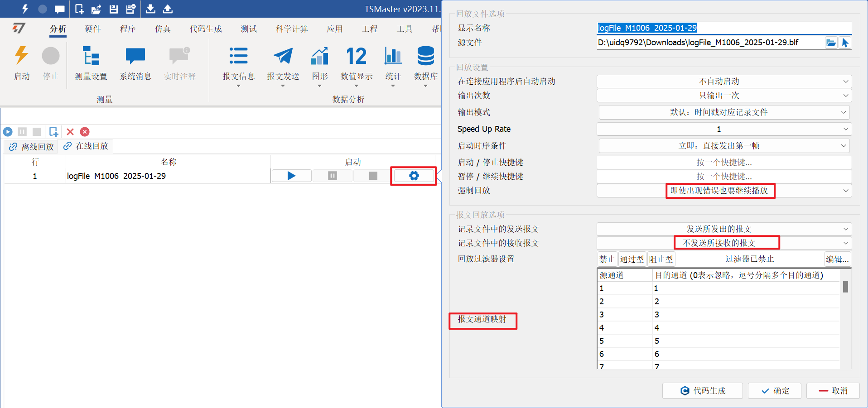Click title bar new project icon
Image resolution: width=868 pixels, height=408 pixels.
click(79, 9)
